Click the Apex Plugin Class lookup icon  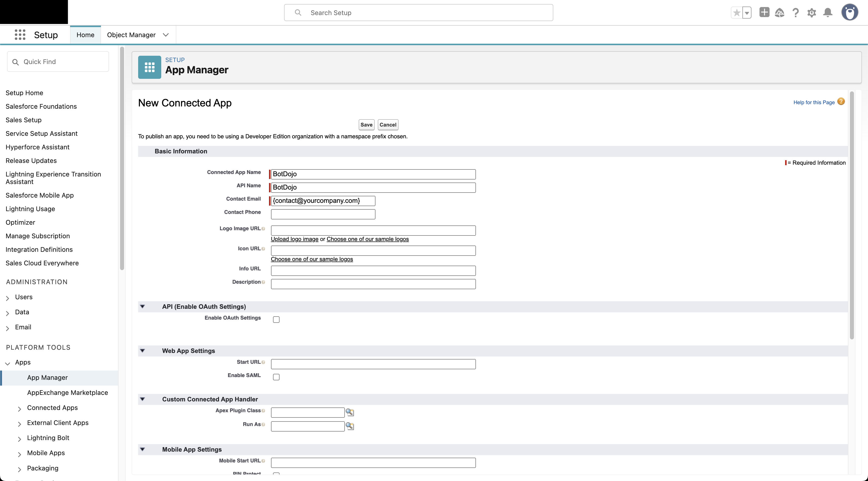tap(350, 412)
